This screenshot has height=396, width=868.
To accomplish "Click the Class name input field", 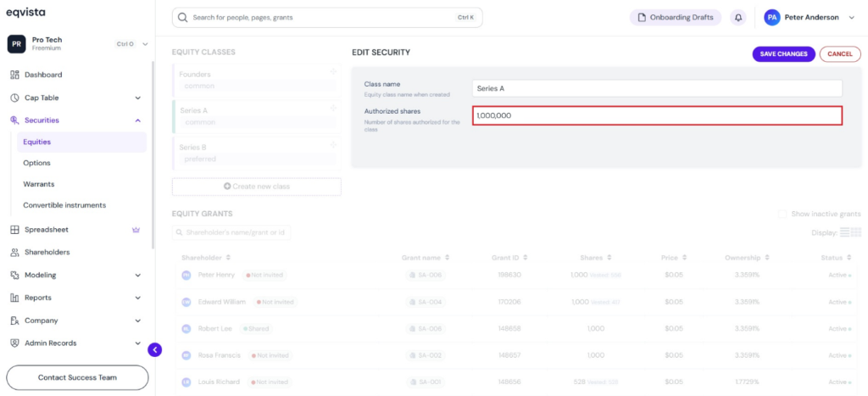I will coord(657,88).
